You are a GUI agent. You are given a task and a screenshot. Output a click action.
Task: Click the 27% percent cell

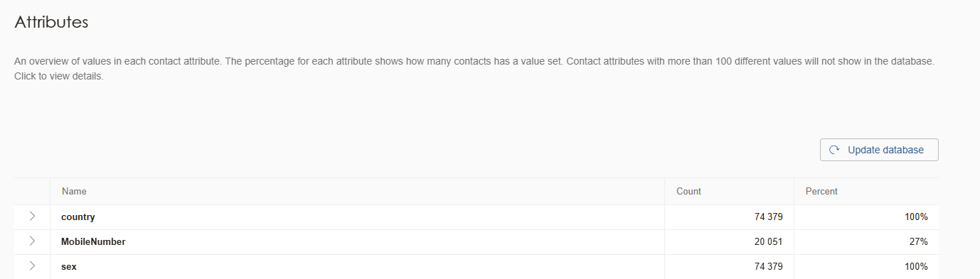[x=919, y=242]
